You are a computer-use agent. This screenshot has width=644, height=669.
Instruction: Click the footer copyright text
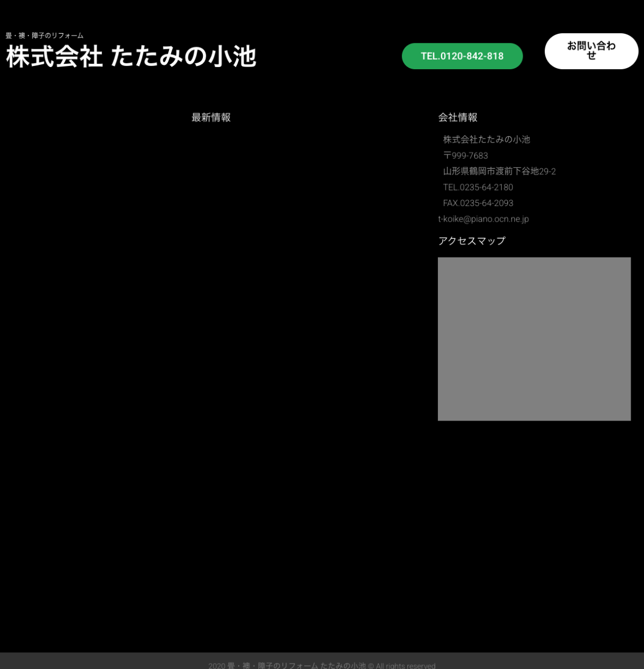pyautogui.click(x=322, y=665)
